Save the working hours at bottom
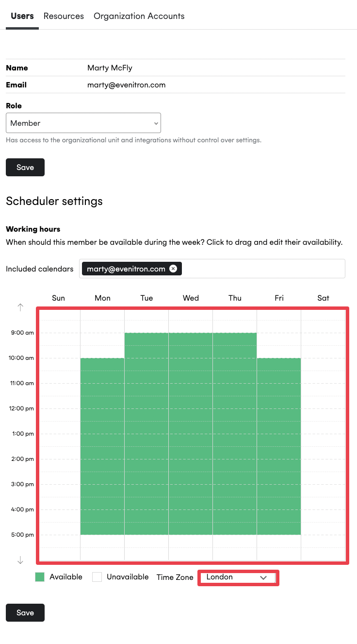 pyautogui.click(x=25, y=612)
